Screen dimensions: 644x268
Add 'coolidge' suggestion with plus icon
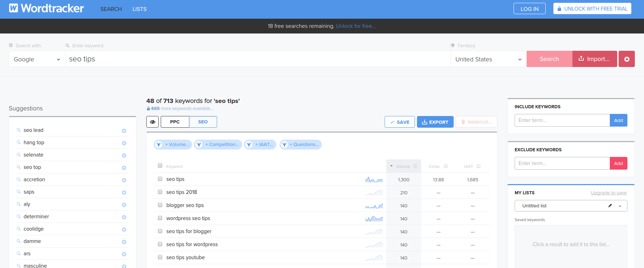[124, 230]
